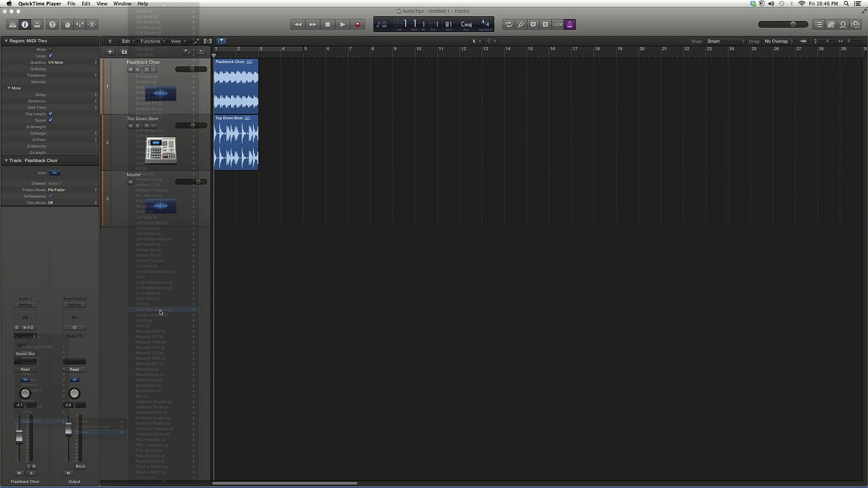This screenshot has width=868, height=488.
Task: Click the Fast Forward transport button
Action: (313, 24)
